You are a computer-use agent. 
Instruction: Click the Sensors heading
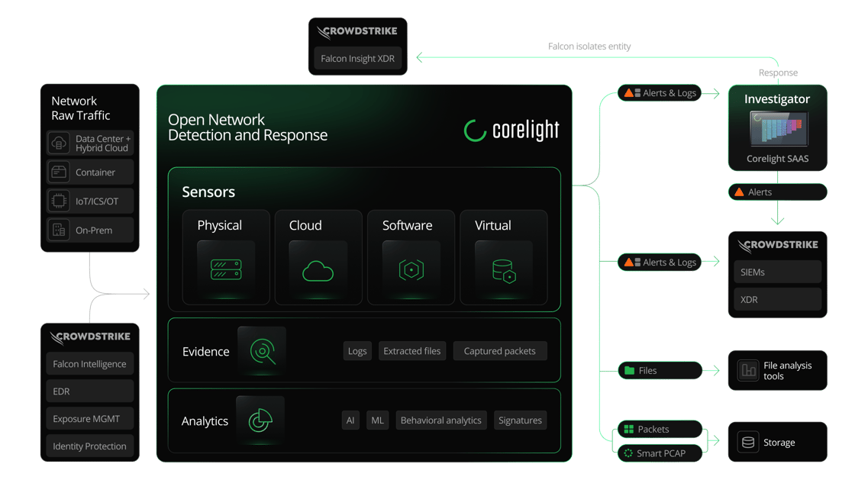tap(208, 192)
